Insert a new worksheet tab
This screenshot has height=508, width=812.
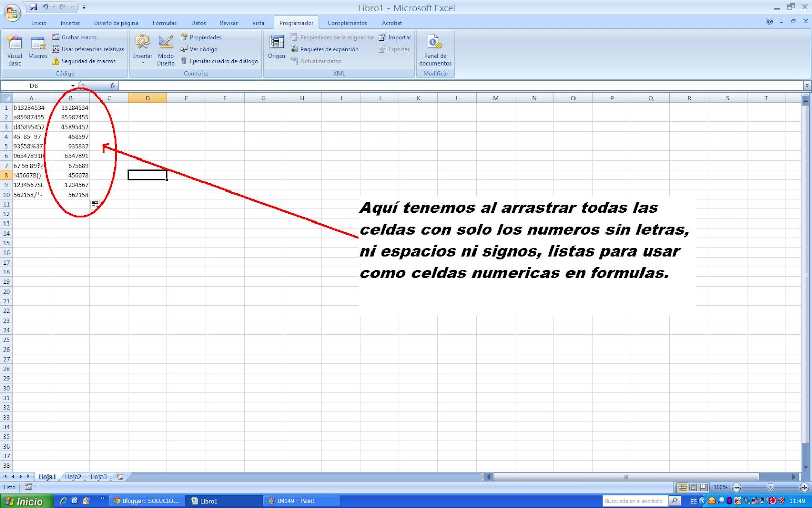tap(120, 477)
